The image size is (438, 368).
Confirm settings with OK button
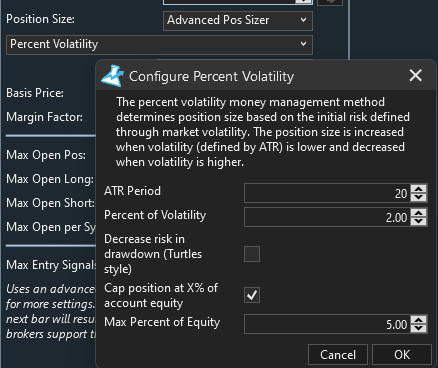402,355
